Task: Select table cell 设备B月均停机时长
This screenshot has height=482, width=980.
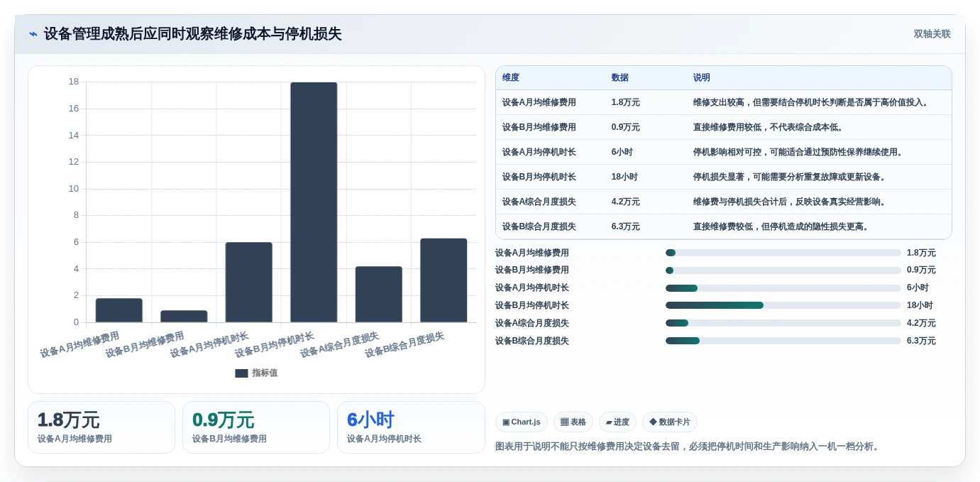Action: point(539,177)
